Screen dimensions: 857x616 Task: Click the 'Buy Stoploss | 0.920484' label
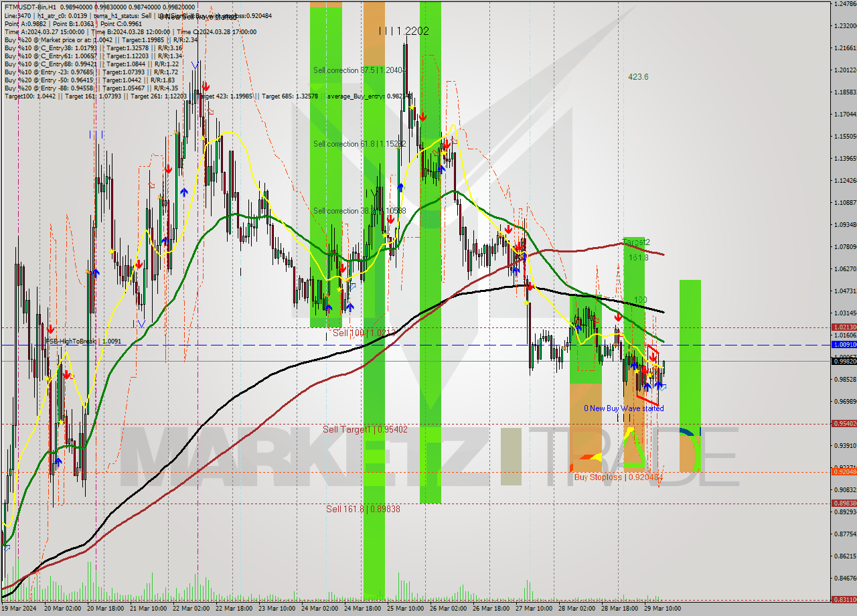pyautogui.click(x=619, y=477)
